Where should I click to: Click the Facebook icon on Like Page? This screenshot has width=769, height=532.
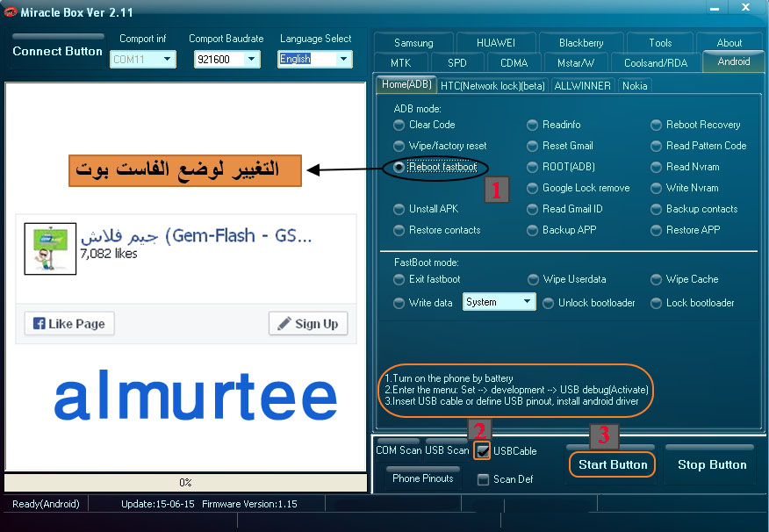tap(39, 324)
